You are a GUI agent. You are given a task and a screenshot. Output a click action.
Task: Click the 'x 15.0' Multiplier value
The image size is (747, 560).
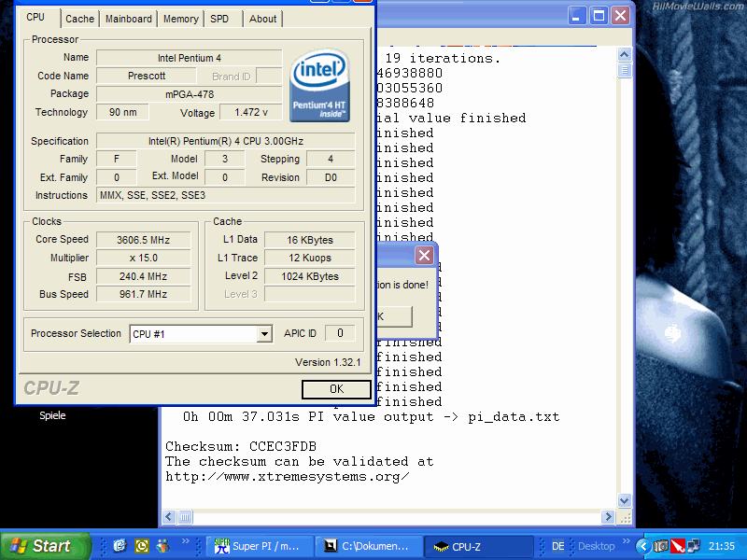point(144,259)
